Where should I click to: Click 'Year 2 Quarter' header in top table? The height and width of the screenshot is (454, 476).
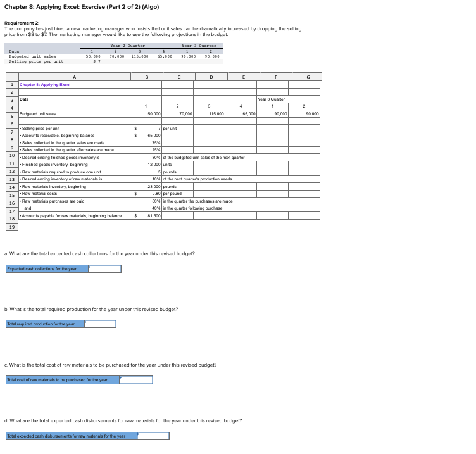127,46
